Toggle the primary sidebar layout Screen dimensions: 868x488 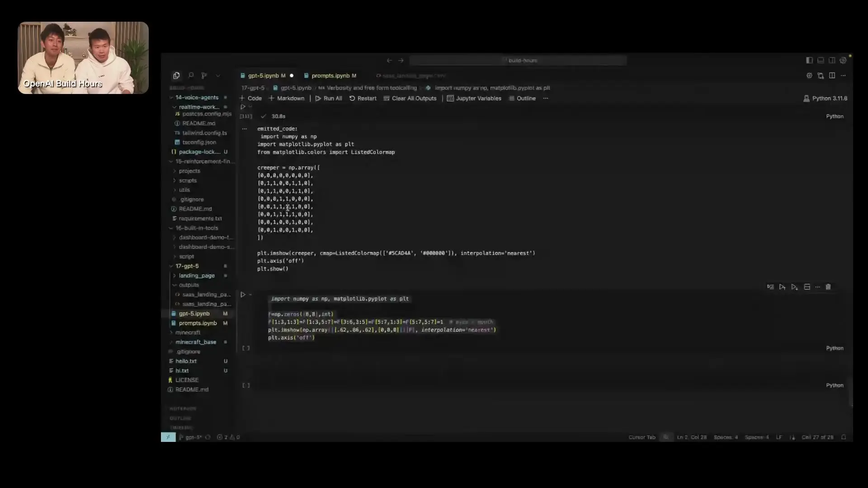(x=809, y=60)
